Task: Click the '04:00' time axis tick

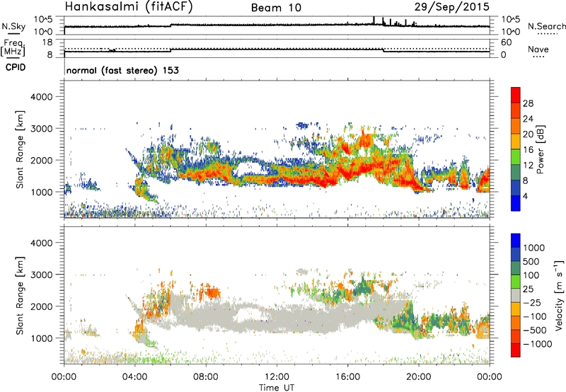Action: [x=134, y=377]
